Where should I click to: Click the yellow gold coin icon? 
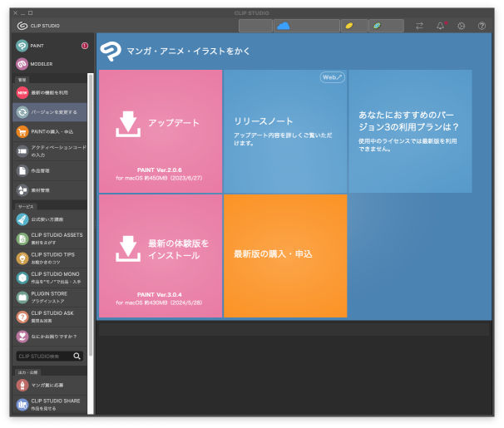point(349,26)
